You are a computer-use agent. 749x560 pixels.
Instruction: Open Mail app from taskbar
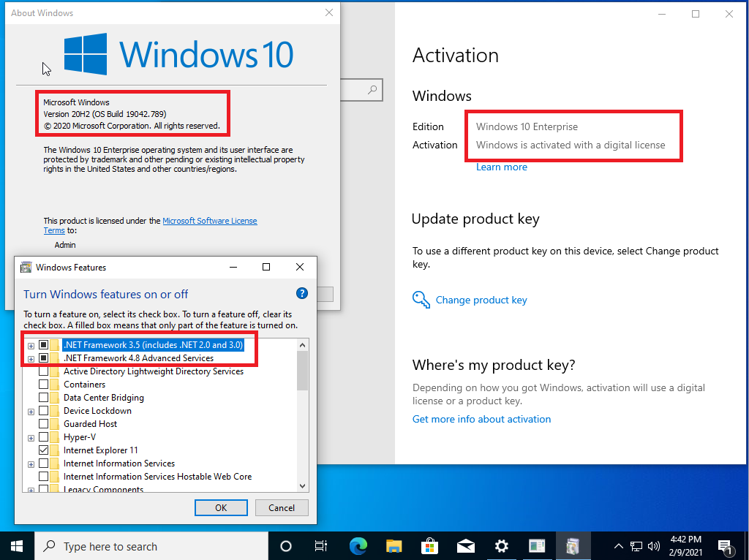466,545
